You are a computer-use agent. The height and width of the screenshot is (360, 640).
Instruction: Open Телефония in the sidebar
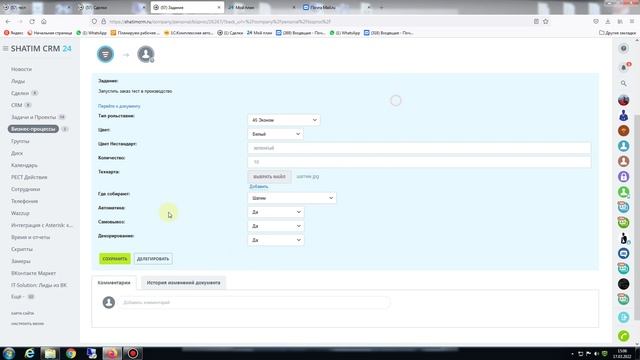point(24,201)
